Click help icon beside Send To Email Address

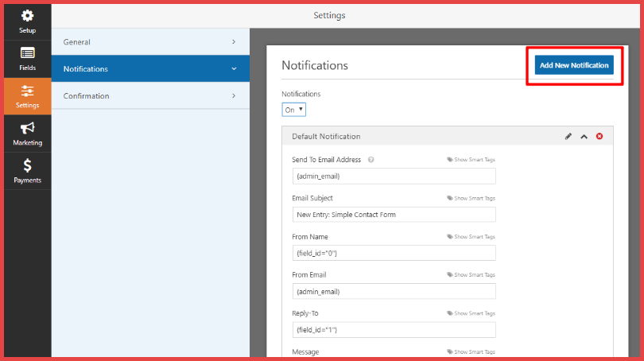tap(371, 160)
